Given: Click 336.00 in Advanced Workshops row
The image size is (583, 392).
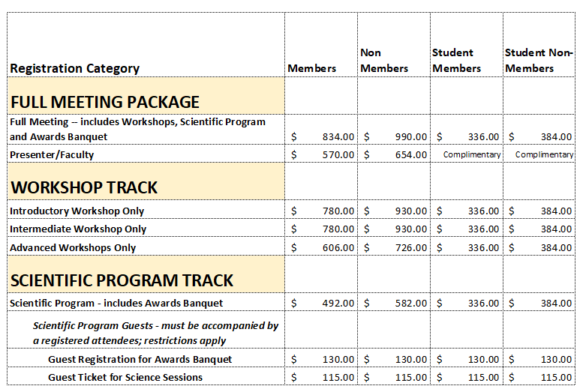Looking at the screenshot, I should [x=483, y=247].
